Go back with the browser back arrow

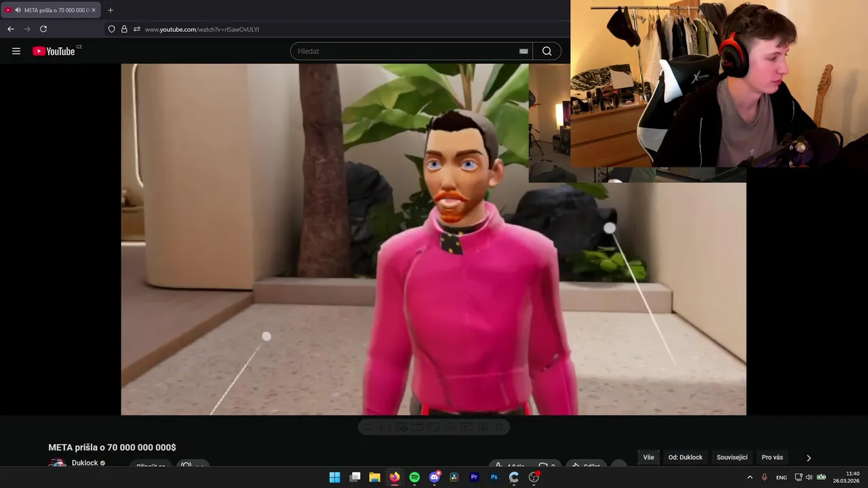pyautogui.click(x=11, y=29)
